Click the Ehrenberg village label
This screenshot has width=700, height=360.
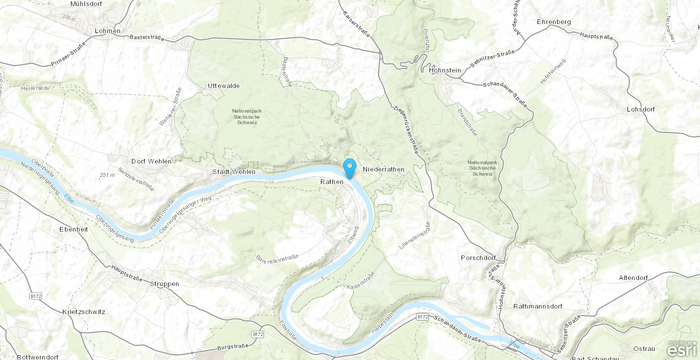(554, 21)
